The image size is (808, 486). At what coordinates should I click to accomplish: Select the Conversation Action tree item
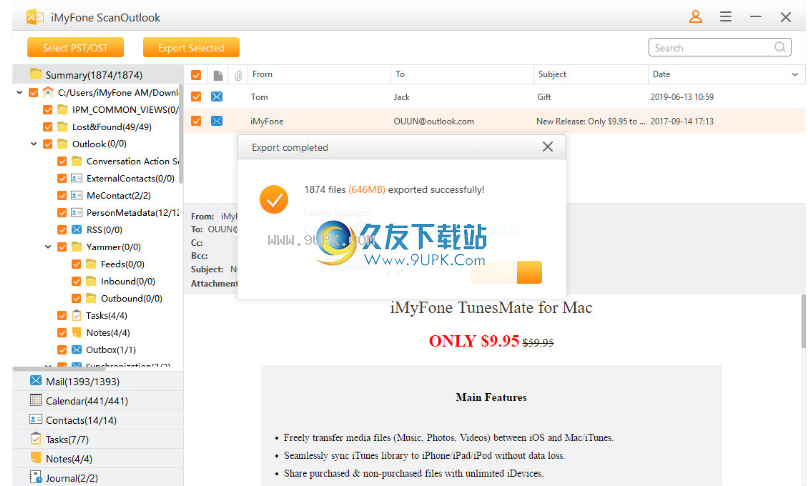click(132, 161)
